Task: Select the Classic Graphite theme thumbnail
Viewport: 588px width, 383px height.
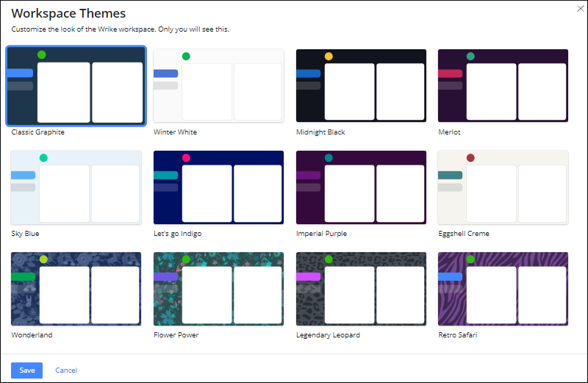Action: [76, 86]
